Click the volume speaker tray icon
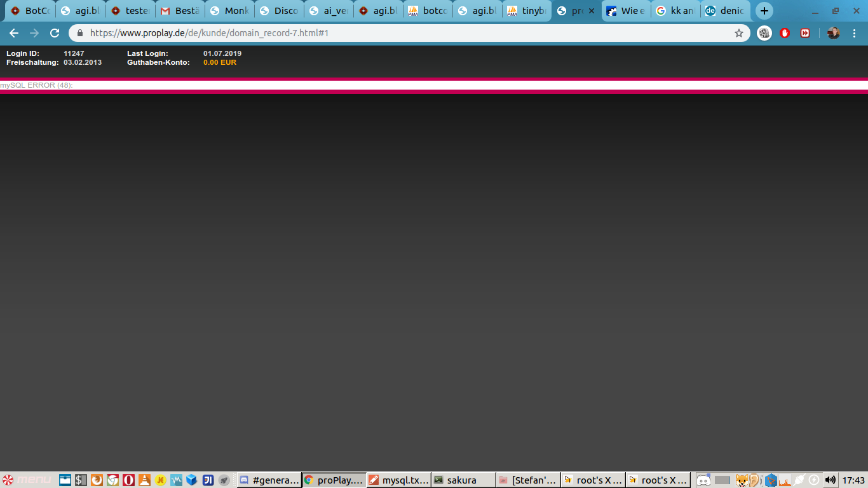Viewport: 868px width, 488px height. point(830,480)
